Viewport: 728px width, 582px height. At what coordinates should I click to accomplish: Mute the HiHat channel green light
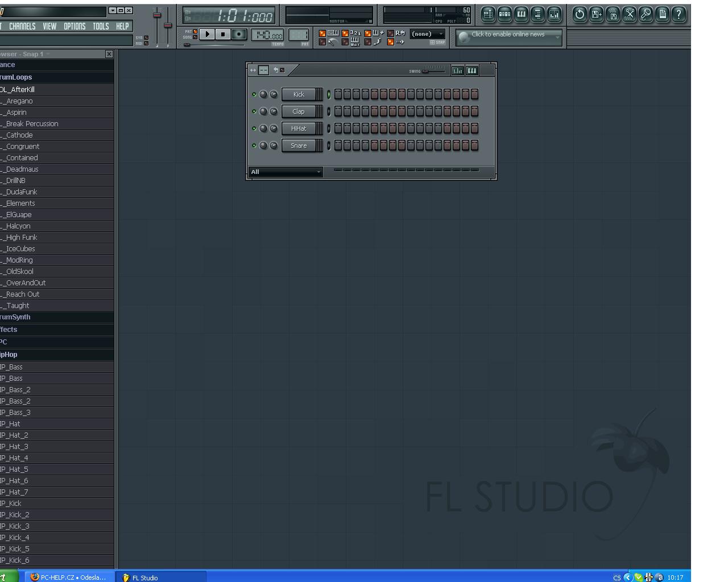point(254,128)
